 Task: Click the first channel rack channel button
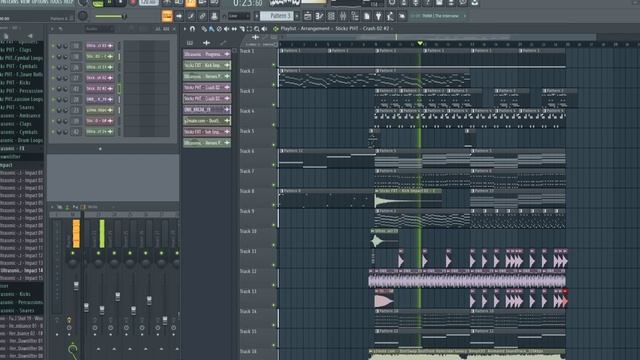click(x=100, y=46)
